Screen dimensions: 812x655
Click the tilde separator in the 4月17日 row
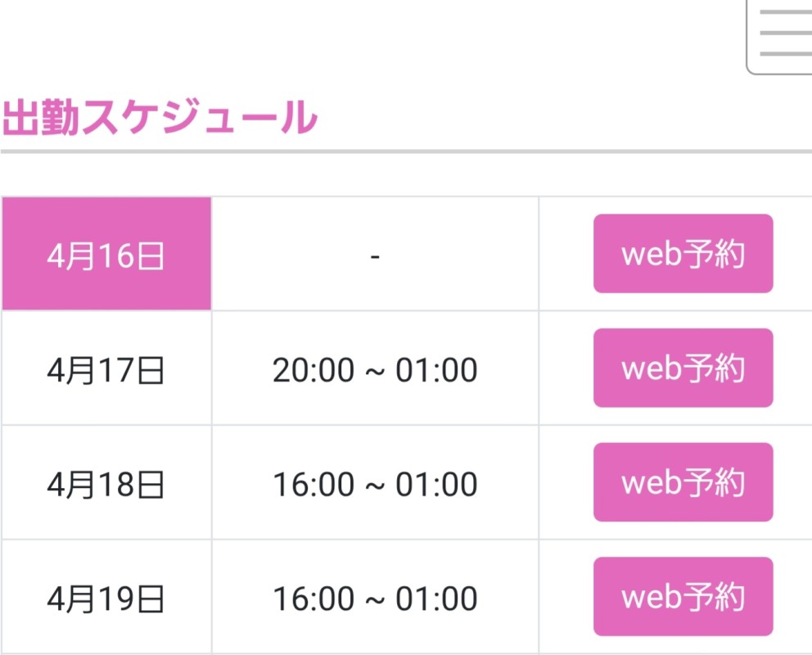click(375, 372)
